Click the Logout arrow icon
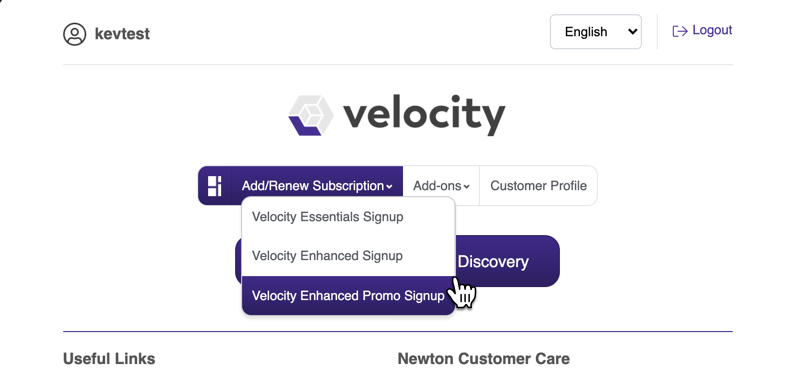This screenshot has width=790, height=381. pyautogui.click(x=680, y=31)
